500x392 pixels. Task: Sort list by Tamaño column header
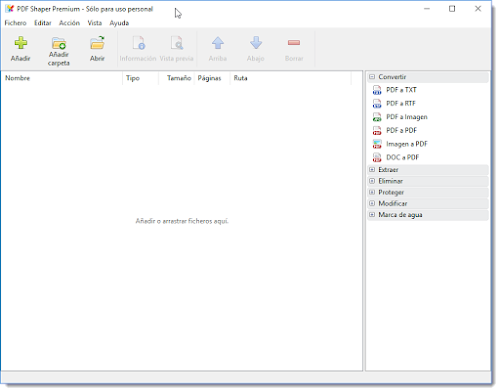point(176,78)
